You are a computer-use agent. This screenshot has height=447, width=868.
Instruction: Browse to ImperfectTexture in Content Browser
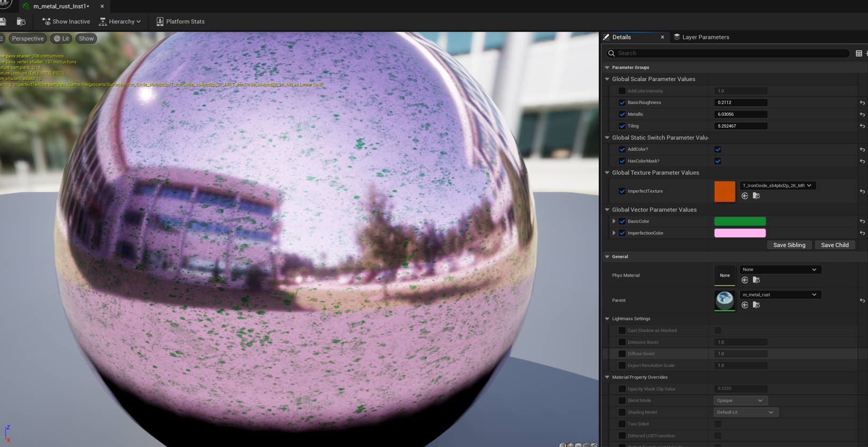click(756, 196)
